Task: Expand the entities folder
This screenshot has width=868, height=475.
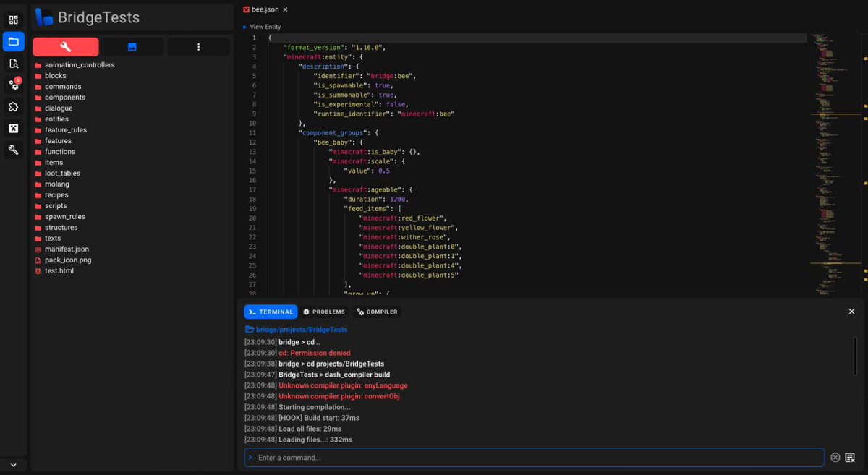Action: [x=52, y=119]
